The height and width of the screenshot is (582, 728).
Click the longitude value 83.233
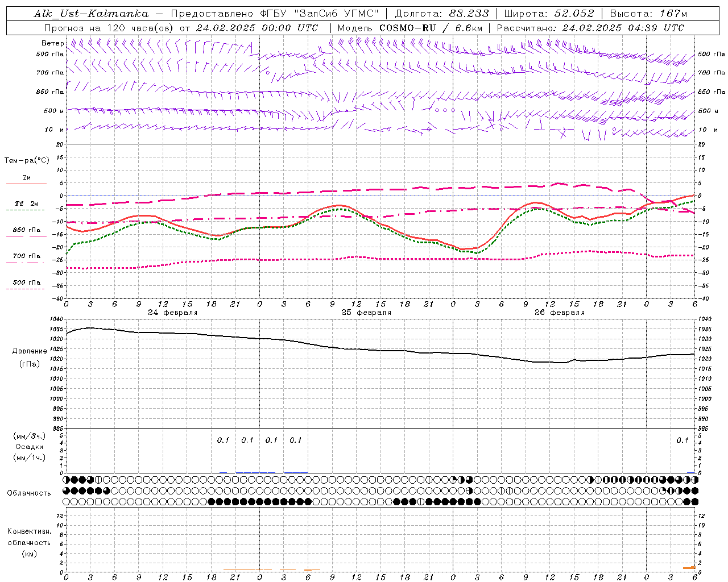(469, 14)
